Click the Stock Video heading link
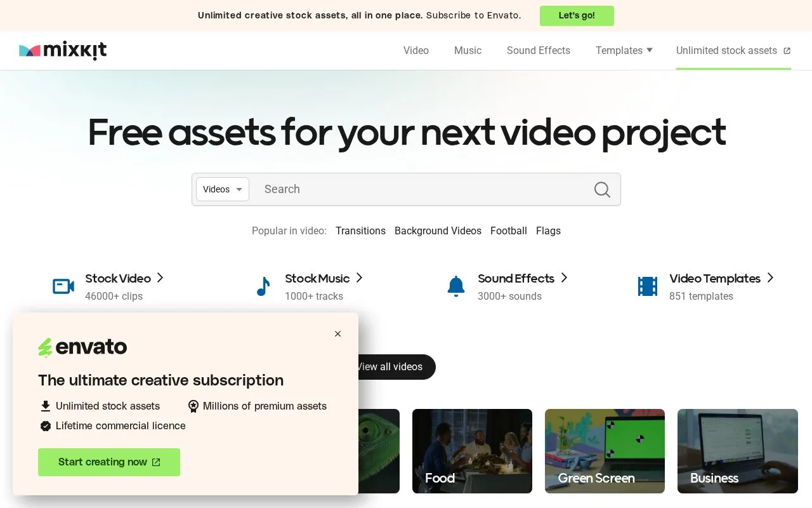 118,278
